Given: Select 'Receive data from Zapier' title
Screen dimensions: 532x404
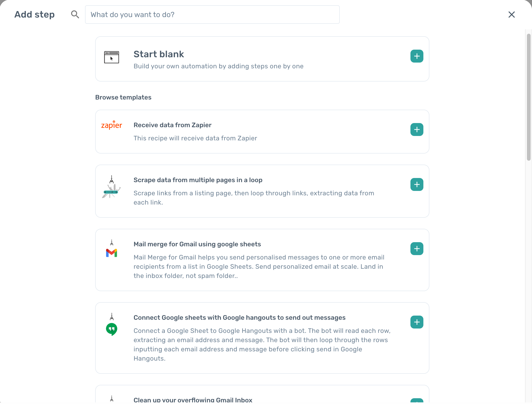Looking at the screenshot, I should click(x=172, y=125).
